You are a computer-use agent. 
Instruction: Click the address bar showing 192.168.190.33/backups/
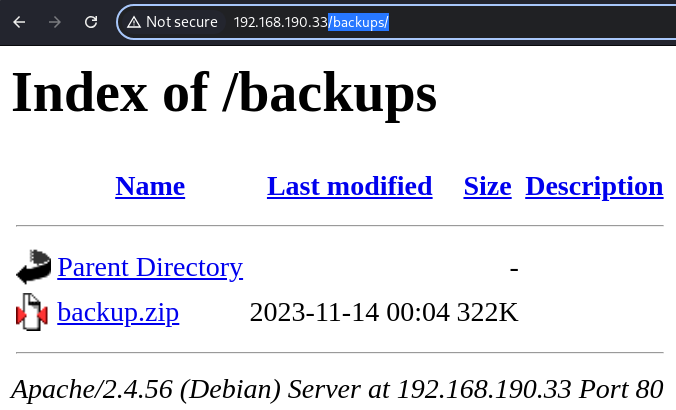[x=397, y=22]
